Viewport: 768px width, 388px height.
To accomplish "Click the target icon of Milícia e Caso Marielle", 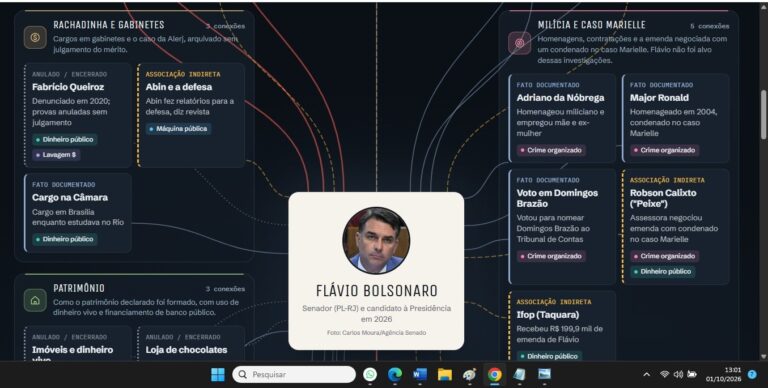I will coord(520,43).
